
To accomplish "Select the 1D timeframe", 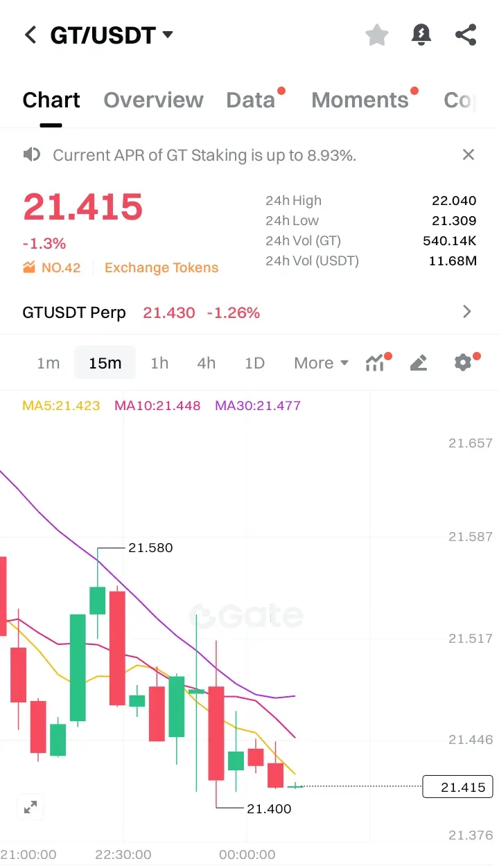I will click(x=255, y=363).
